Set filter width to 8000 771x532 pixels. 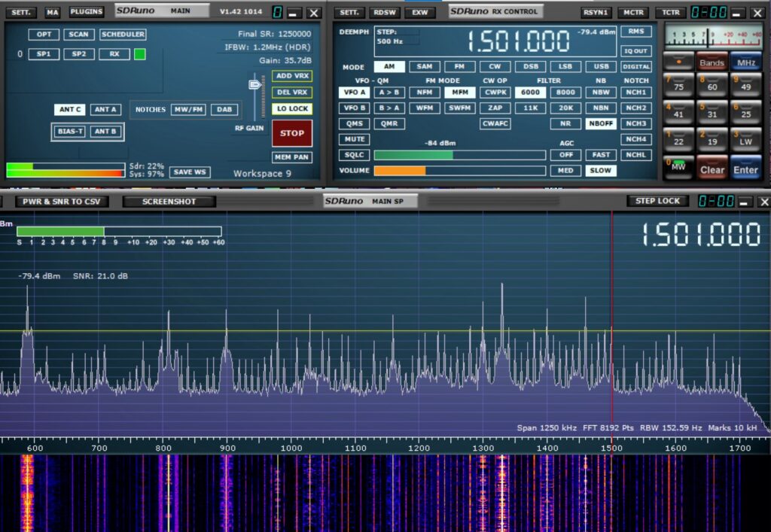tap(565, 92)
